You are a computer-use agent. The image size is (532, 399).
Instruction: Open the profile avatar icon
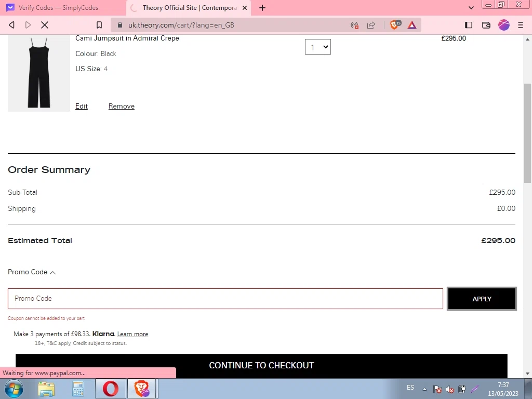point(504,25)
